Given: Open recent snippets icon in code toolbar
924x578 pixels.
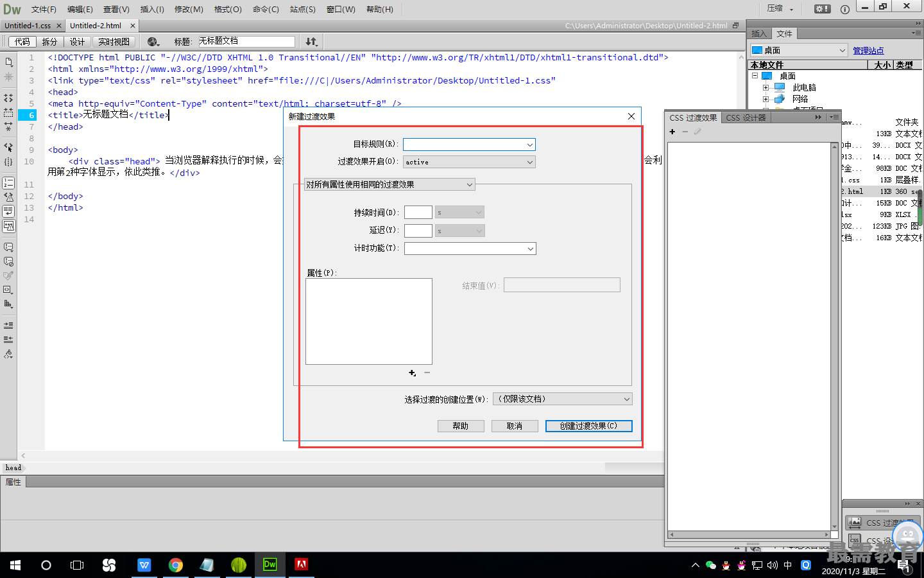Looking at the screenshot, I should [9, 290].
